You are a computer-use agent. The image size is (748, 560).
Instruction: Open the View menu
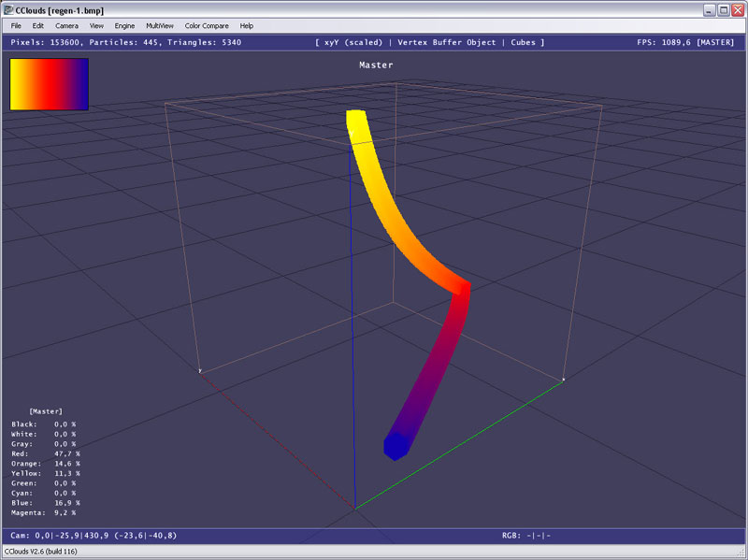96,25
